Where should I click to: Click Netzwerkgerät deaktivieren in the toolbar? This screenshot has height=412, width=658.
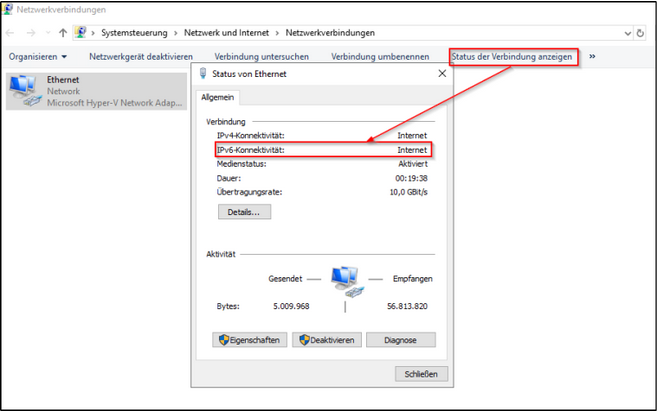141,57
